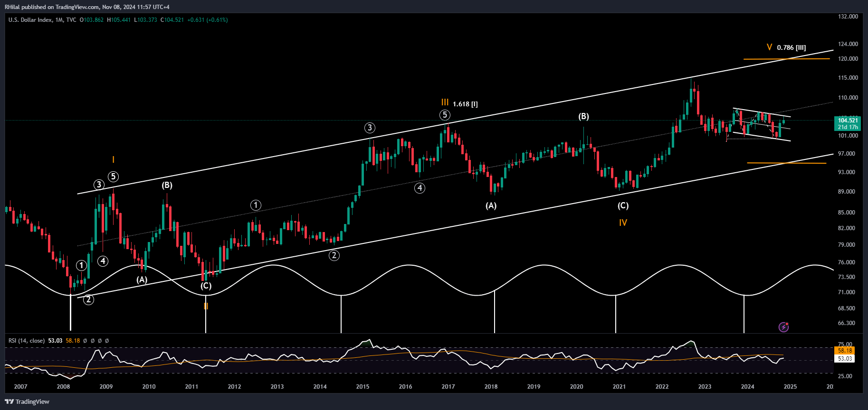This screenshot has width=868, height=410.
Task: Click the 2007 year label on time axis
Action: coord(21,387)
